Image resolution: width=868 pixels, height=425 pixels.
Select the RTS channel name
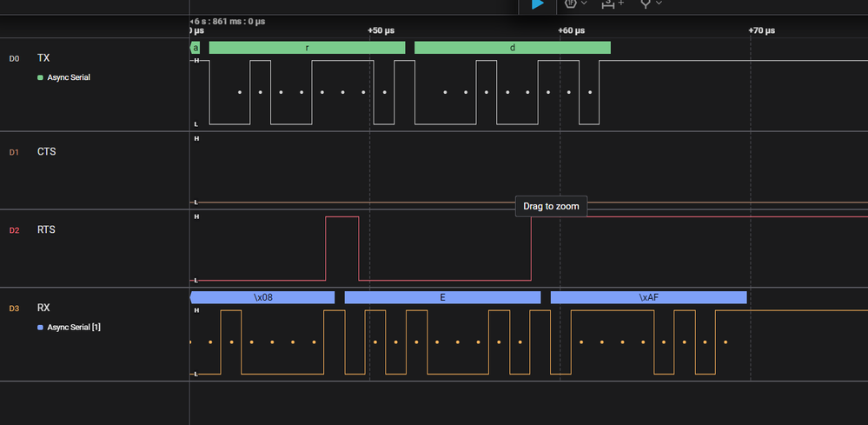click(46, 230)
